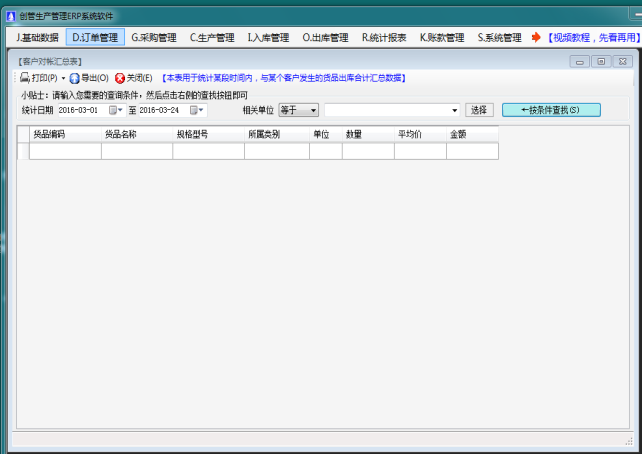Image resolution: width=642 pixels, height=454 pixels.
Task: Open the end date calendar picker
Action: pyautogui.click(x=194, y=110)
